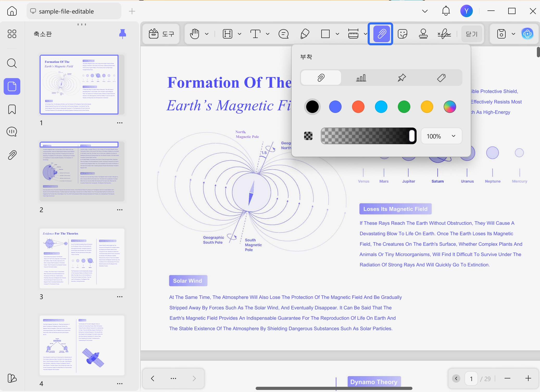Expand the Rectangle shape dropdown arrow
The width and height of the screenshot is (540, 392).
pyautogui.click(x=337, y=34)
